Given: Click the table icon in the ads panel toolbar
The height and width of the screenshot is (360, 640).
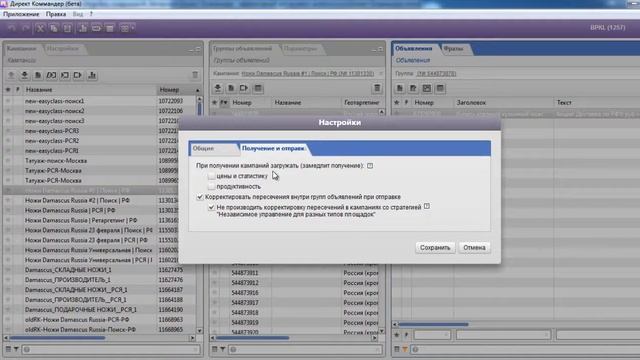Looking at the screenshot, I should pos(440,88).
